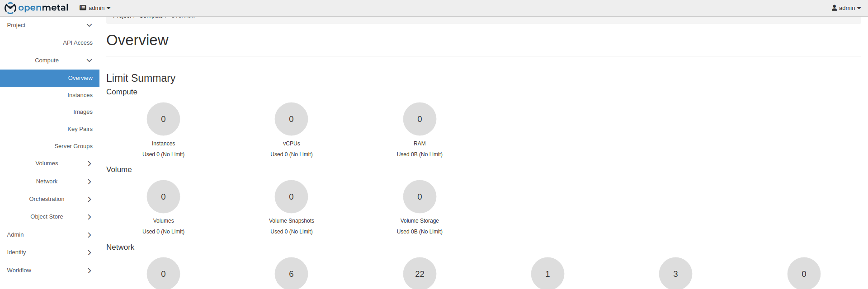This screenshot has height=289, width=868.
Task: Click the Compute sidebar label
Action: click(47, 61)
